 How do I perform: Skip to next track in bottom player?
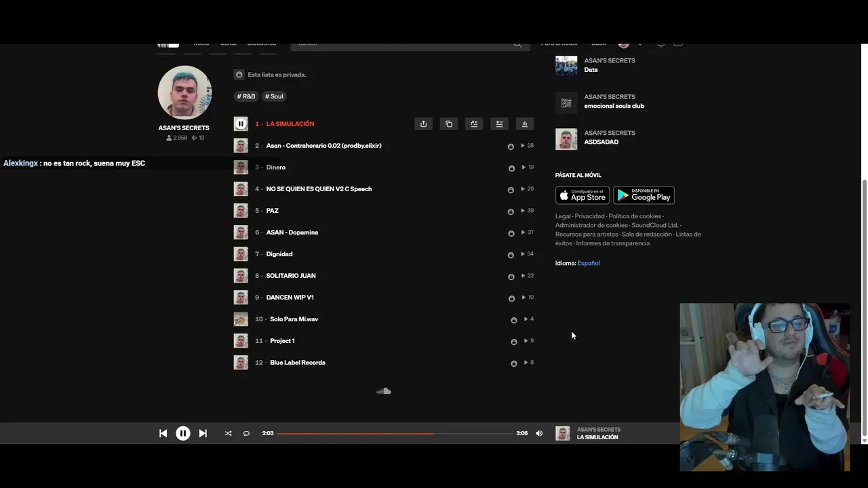click(x=203, y=433)
